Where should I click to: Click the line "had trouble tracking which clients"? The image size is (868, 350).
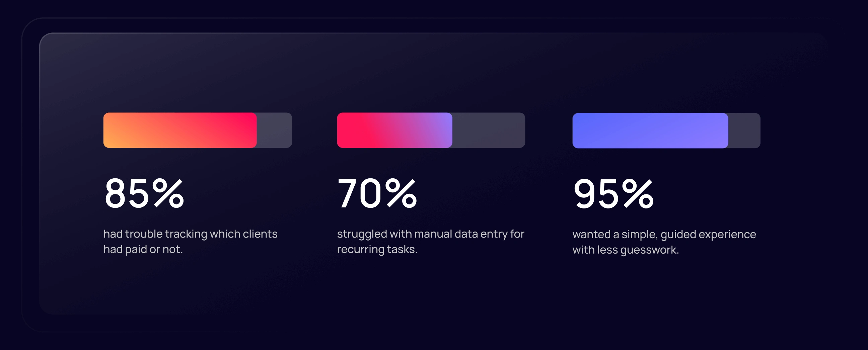(x=191, y=234)
